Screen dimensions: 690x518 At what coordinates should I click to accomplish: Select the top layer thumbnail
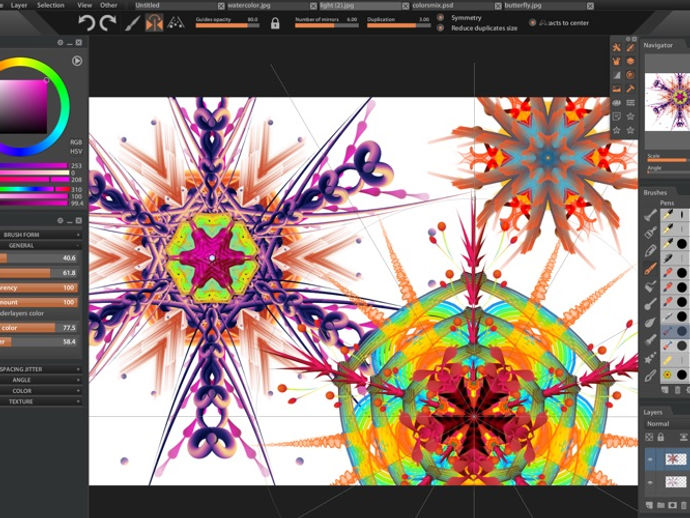675,459
